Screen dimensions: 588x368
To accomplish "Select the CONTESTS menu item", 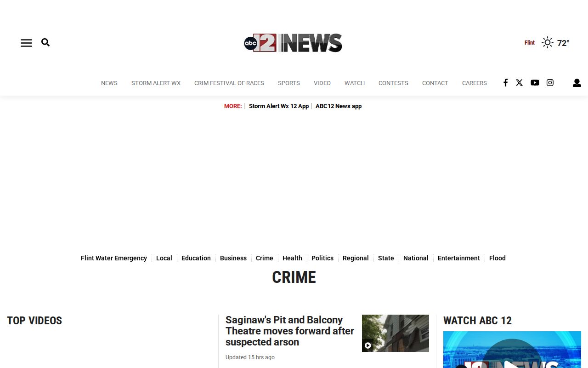I will pos(393,83).
